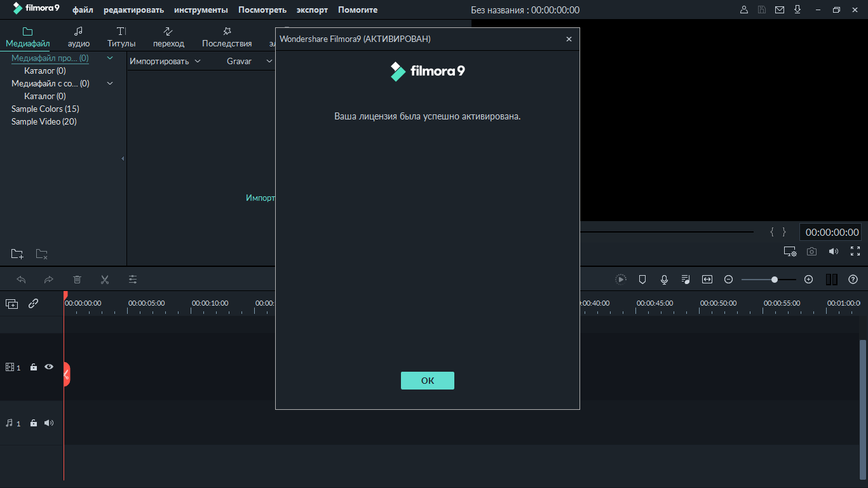
Task: Switch to the аудио tab
Action: [x=79, y=37]
